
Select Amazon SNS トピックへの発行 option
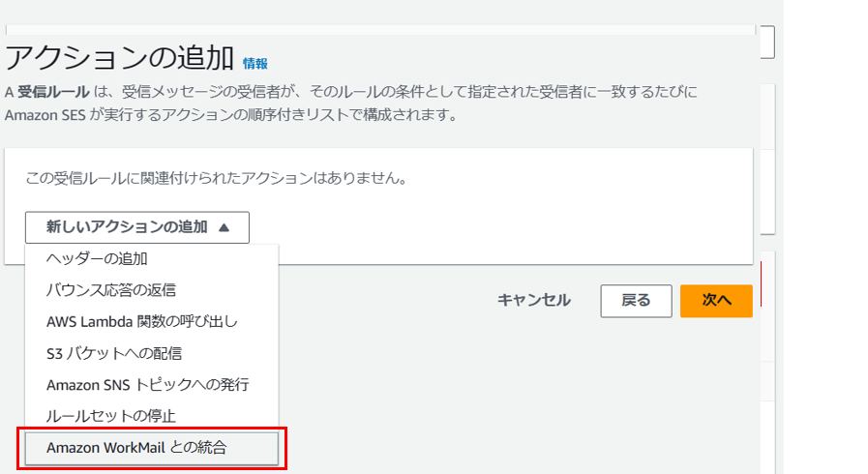(152, 384)
